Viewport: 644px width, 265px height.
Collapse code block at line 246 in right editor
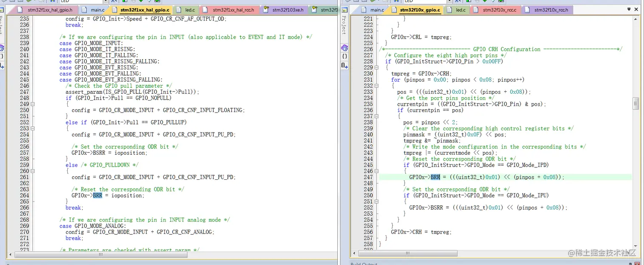tap(377, 171)
